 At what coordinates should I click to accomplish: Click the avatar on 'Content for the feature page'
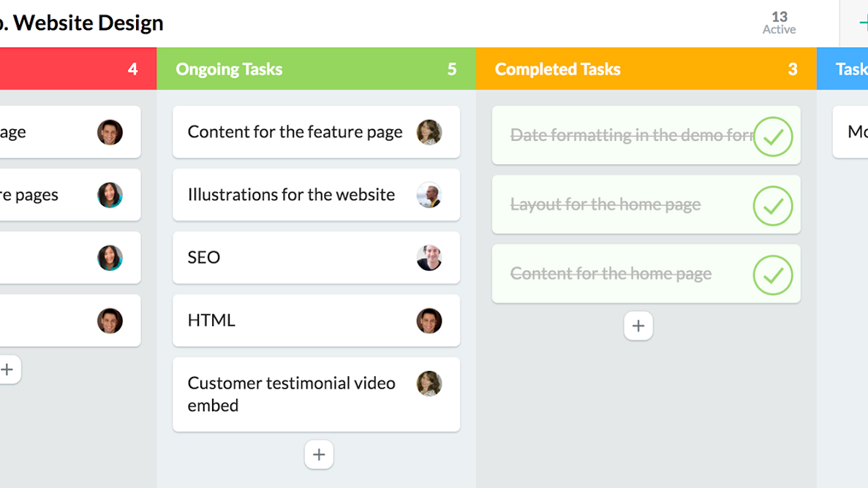(430, 132)
